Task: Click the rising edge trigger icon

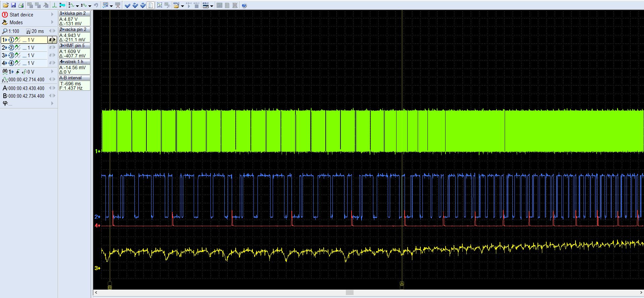Action: [17, 72]
